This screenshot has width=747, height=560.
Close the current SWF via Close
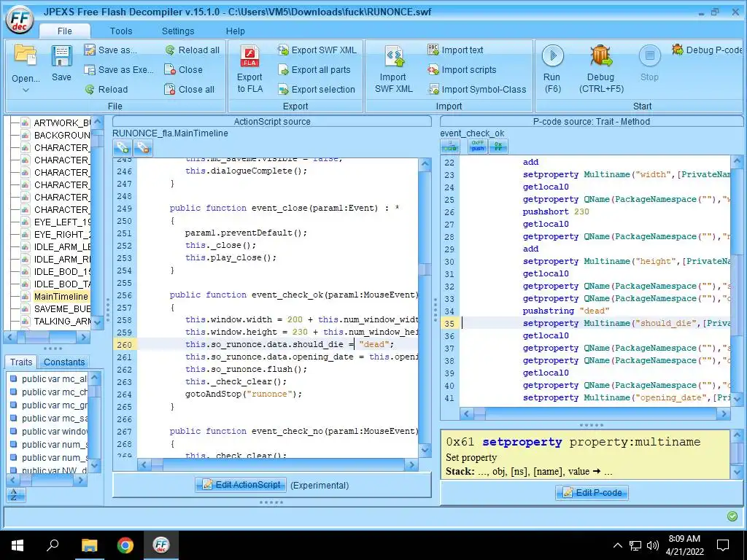pyautogui.click(x=183, y=69)
